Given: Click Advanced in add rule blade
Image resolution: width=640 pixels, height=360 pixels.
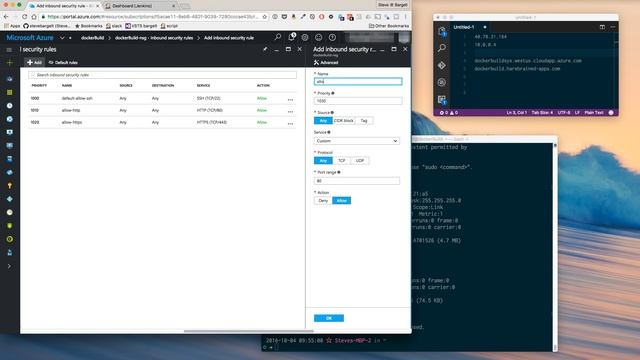Looking at the screenshot, I should coord(326,62).
